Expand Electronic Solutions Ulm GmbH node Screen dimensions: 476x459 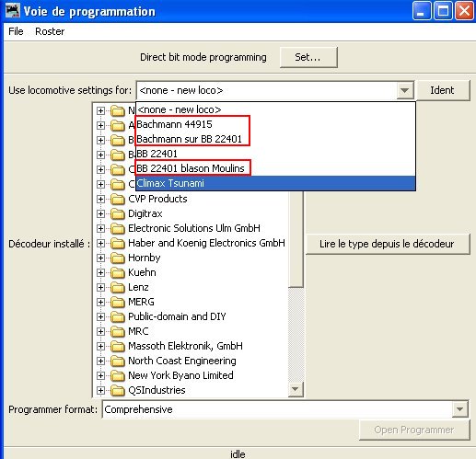coord(100,228)
